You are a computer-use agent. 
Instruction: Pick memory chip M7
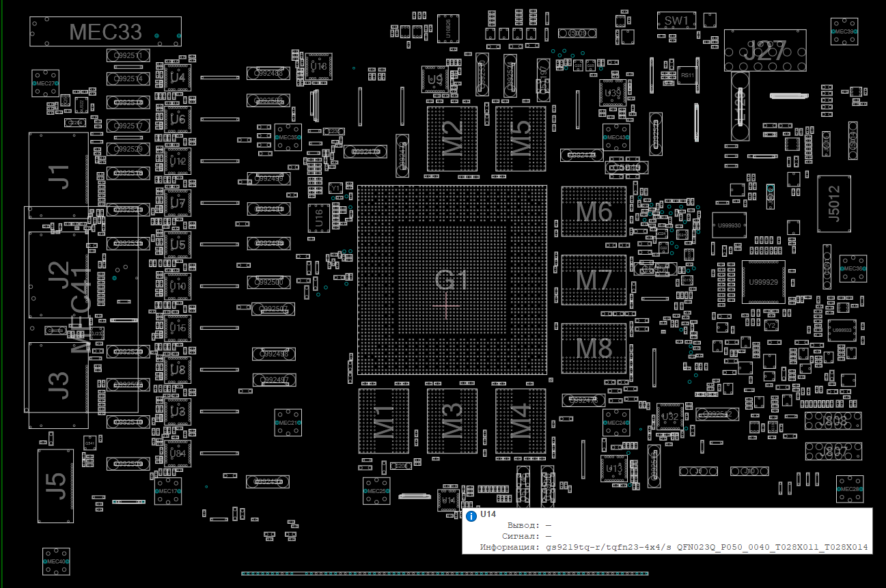click(594, 280)
